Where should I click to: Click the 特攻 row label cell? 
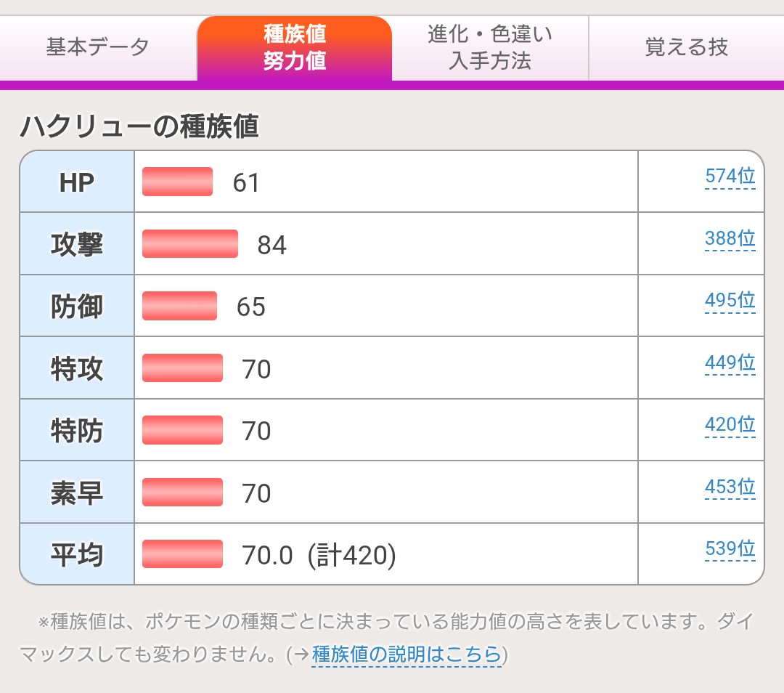click(77, 368)
